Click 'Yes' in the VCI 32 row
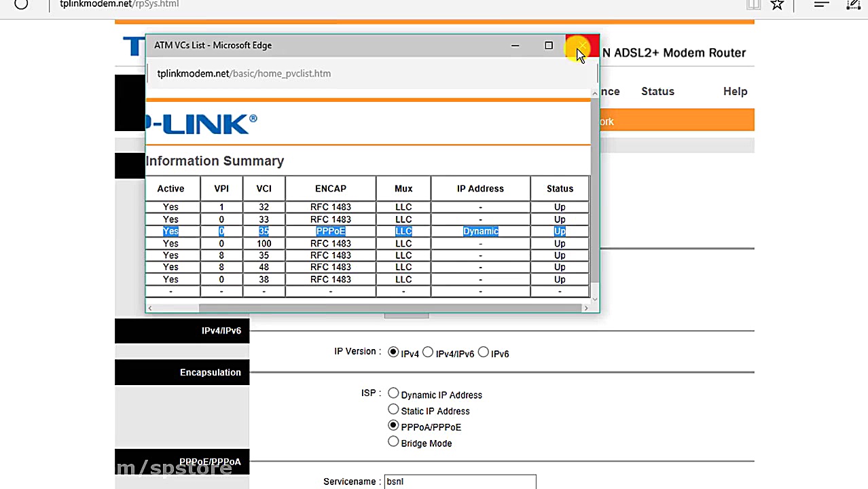The width and height of the screenshot is (868, 489). pyautogui.click(x=170, y=207)
